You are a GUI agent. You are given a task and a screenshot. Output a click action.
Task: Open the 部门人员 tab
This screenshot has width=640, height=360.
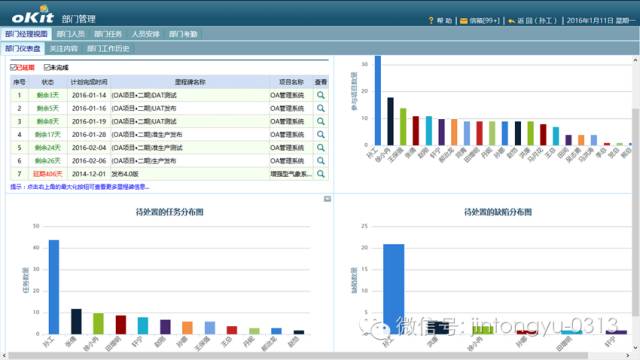[x=71, y=34]
